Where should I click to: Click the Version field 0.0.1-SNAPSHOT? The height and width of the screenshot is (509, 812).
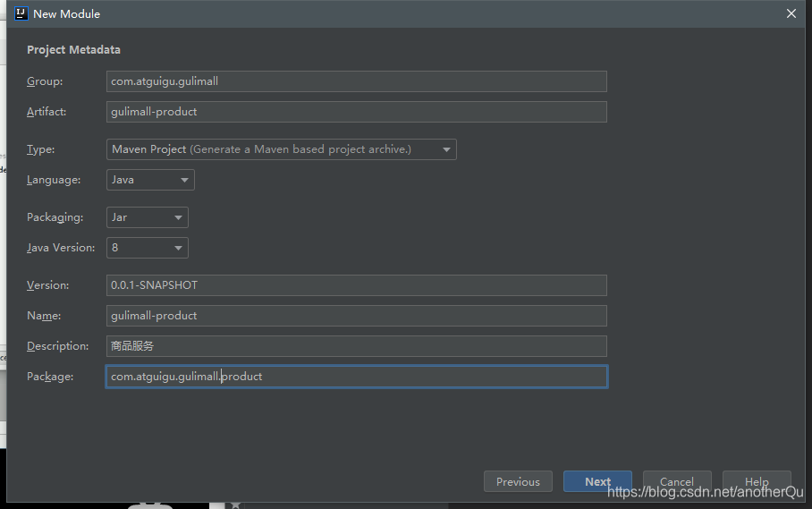click(356, 285)
